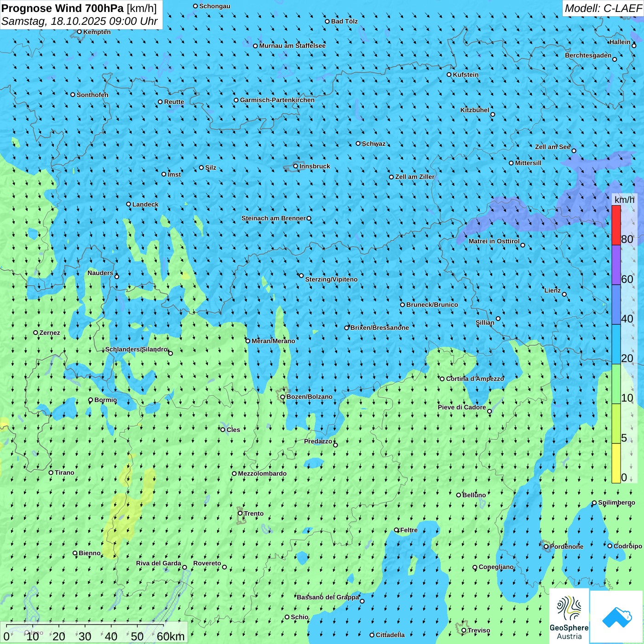
Task: Click the Rovereto label
Action: point(207,563)
